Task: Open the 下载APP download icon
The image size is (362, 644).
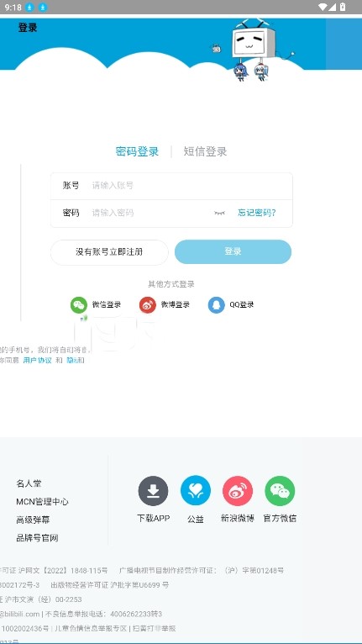Action: [x=153, y=491]
